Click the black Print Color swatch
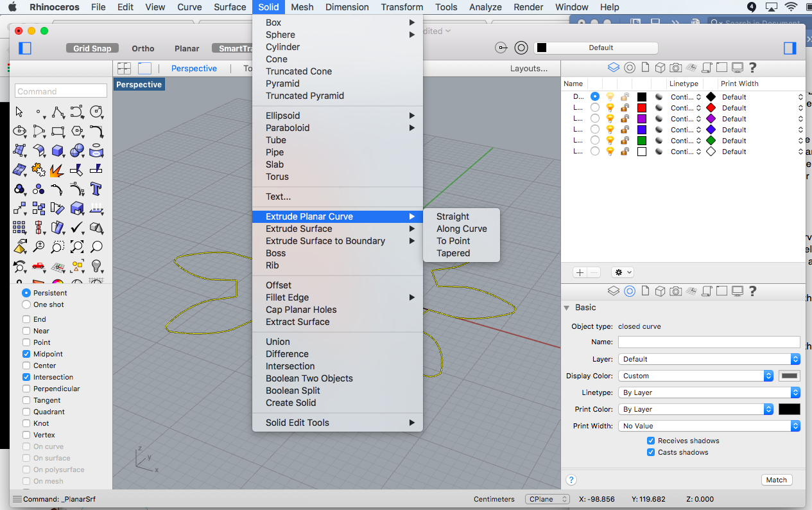Screen dimensions: 812x510 (x=790, y=409)
